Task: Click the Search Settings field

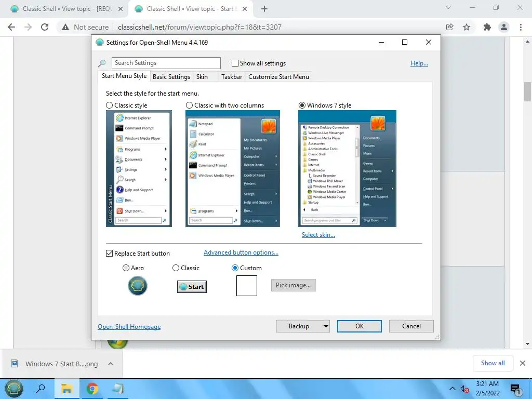Action: tap(166, 63)
